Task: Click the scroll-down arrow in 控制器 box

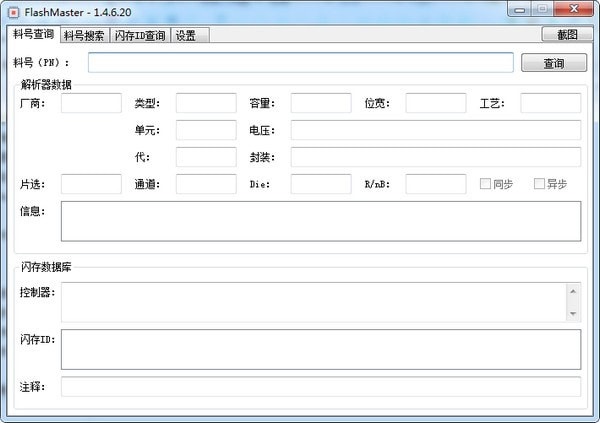Action: [573, 314]
